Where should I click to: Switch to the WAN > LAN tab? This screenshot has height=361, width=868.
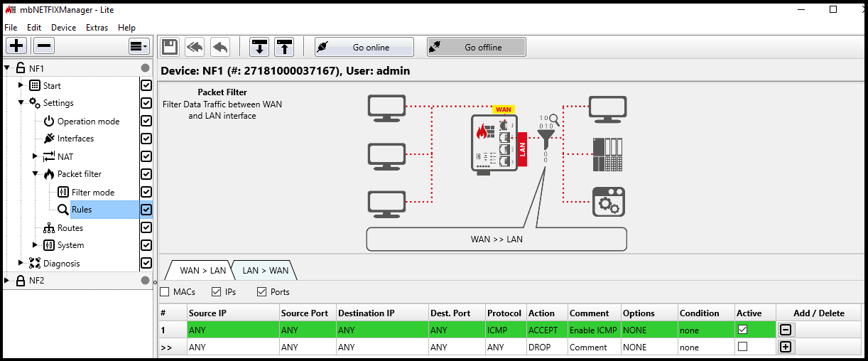click(202, 270)
